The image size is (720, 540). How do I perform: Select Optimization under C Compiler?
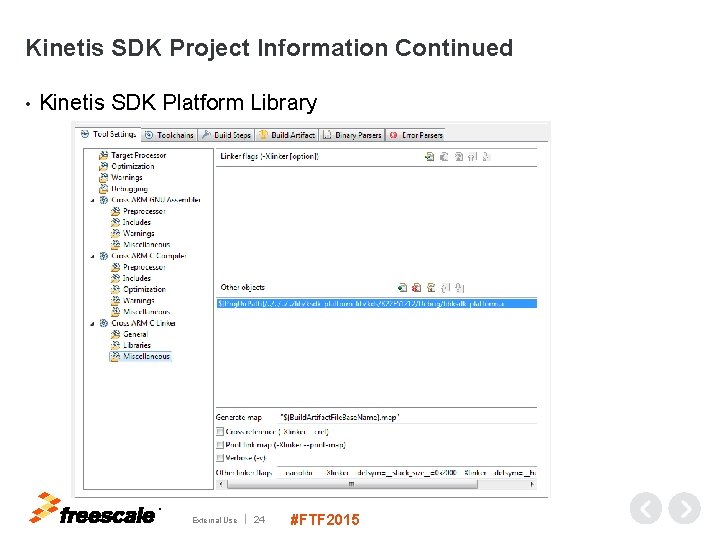[144, 289]
